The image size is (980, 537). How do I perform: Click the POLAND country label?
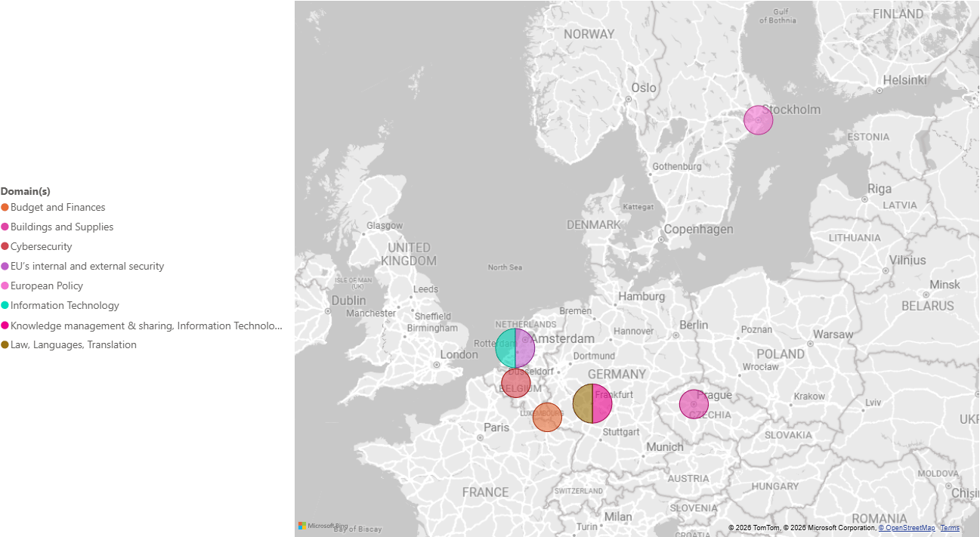(781, 354)
